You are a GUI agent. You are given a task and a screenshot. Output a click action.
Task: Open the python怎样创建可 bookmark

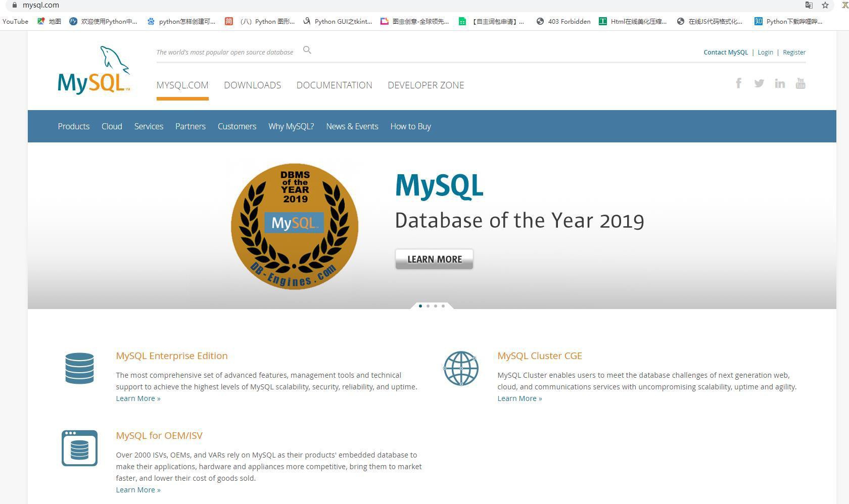[181, 21]
